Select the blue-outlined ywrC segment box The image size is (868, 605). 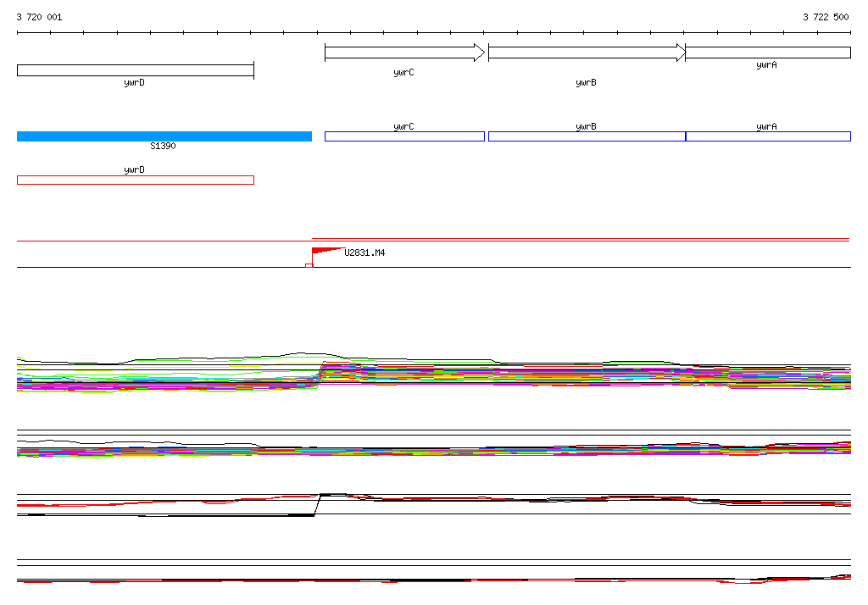tap(404, 136)
